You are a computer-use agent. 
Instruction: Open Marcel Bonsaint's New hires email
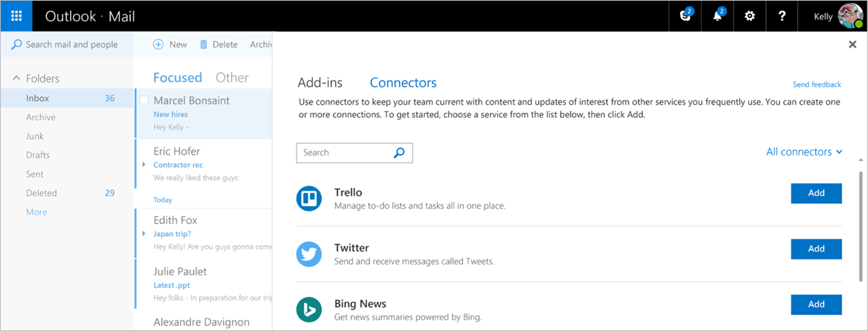203,113
